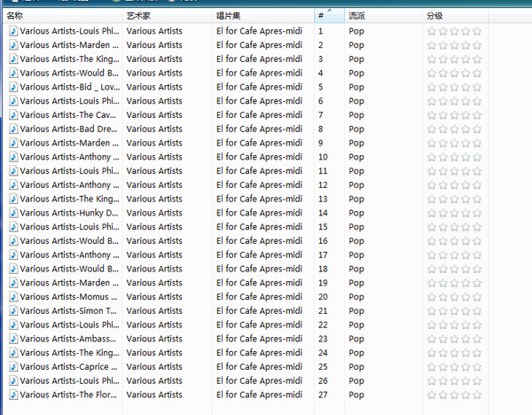Click the music note icon for track 11
The width and height of the screenshot is (532, 415).
click(x=13, y=170)
